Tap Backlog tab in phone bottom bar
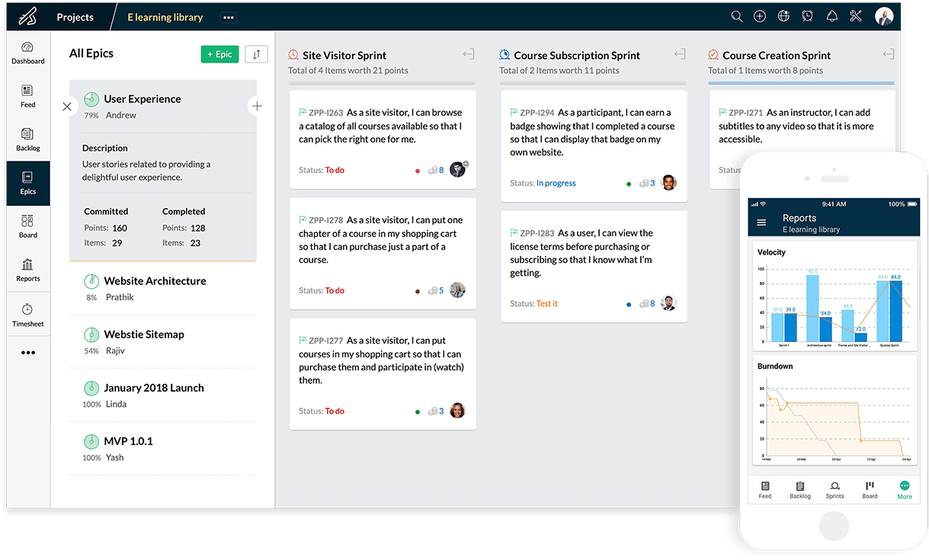Image resolution: width=929 pixels, height=560 pixels. 800,490
